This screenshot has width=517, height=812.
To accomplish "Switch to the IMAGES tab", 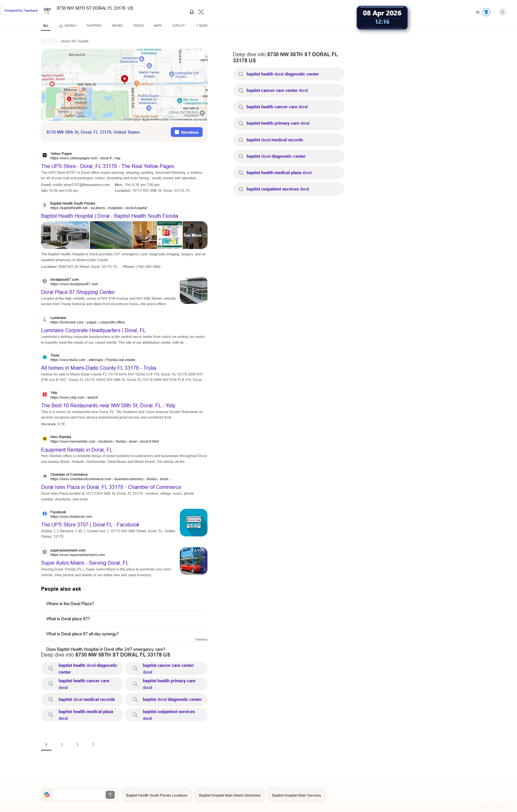I will (x=117, y=26).
